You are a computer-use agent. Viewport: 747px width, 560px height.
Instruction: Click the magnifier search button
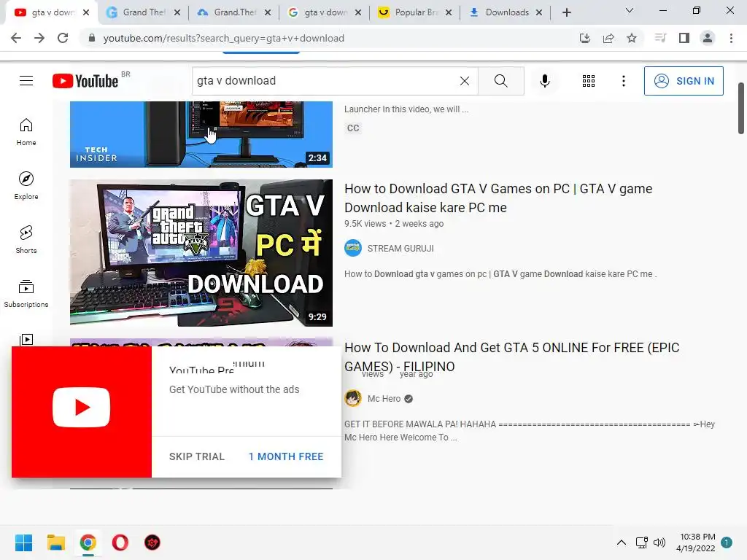click(500, 81)
